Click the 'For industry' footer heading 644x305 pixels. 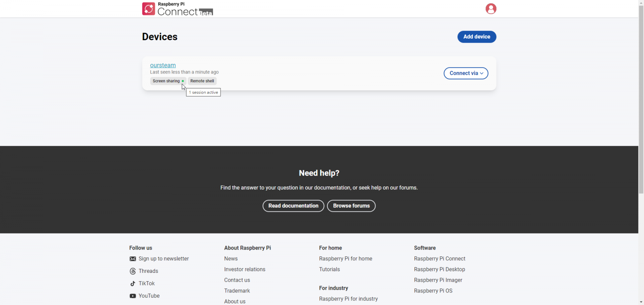click(334, 288)
